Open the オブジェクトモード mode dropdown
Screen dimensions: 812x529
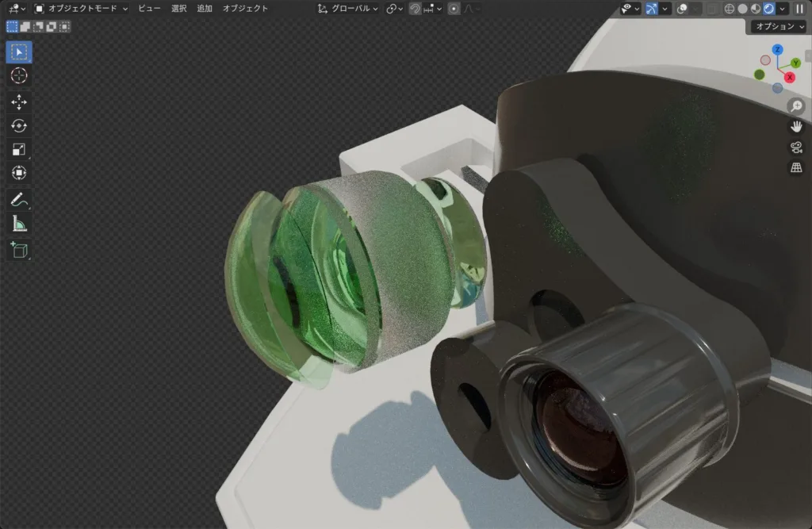tap(81, 9)
